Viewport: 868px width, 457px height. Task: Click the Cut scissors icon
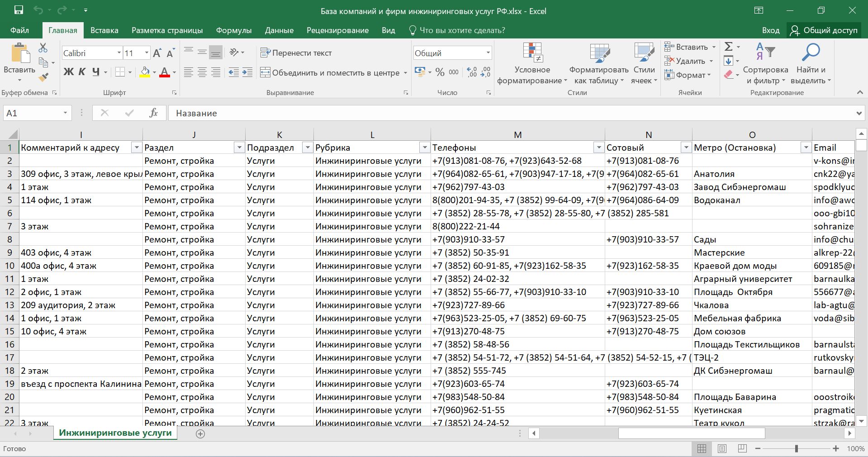click(43, 48)
